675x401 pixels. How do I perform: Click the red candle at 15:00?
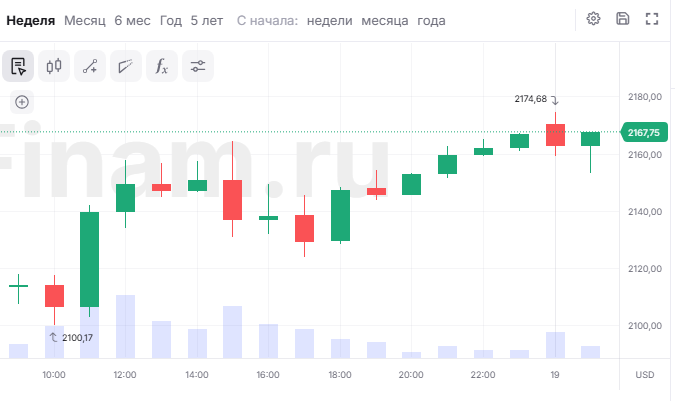[232, 200]
